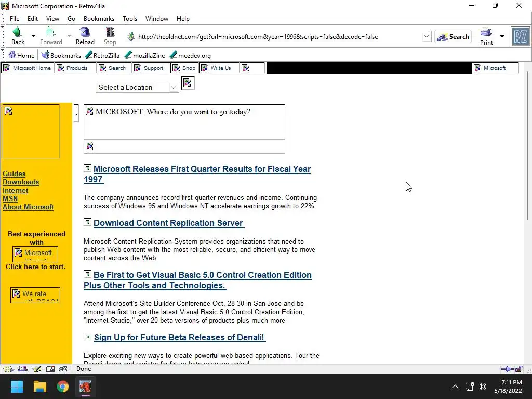532x399 pixels.
Task: Open the File menu
Action: click(15, 19)
